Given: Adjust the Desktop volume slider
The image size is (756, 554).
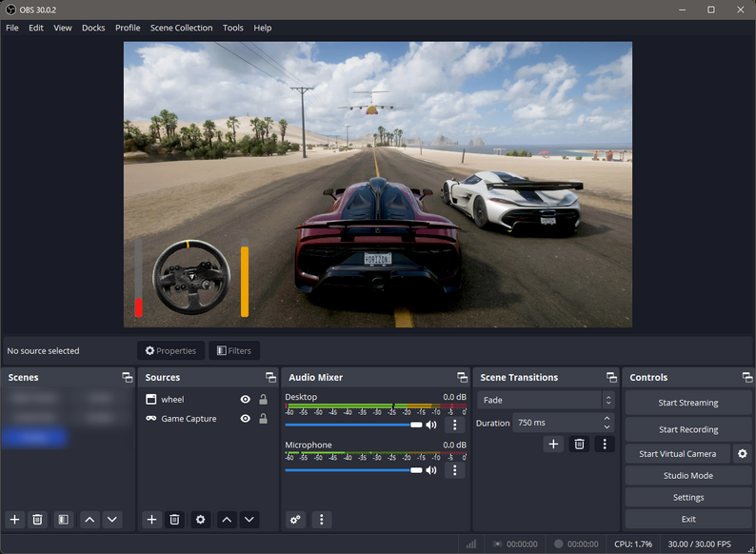Looking at the screenshot, I should click(x=352, y=425).
